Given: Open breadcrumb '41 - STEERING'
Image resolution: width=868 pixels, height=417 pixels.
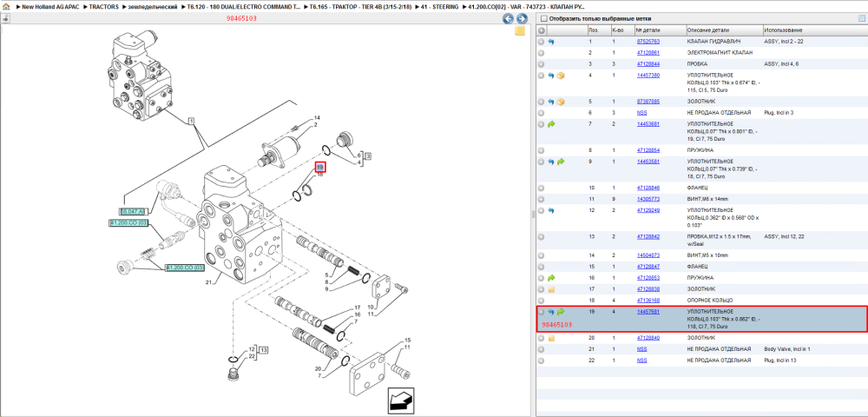Looking at the screenshot, I should coord(440,7).
